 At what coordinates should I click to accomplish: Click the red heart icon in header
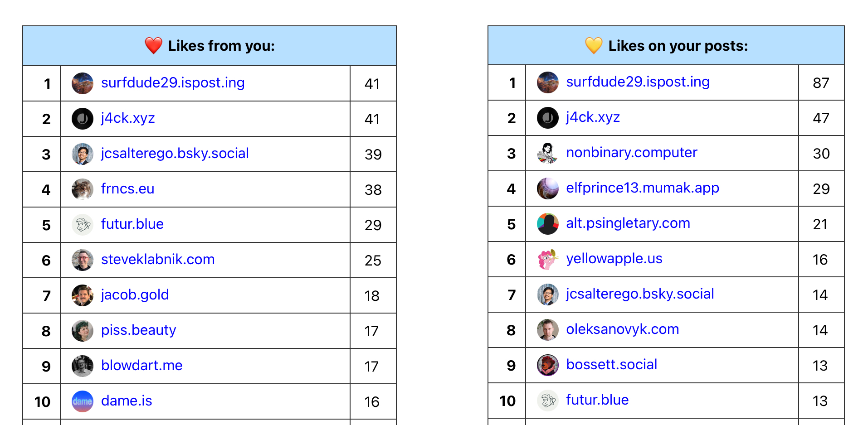point(153,46)
